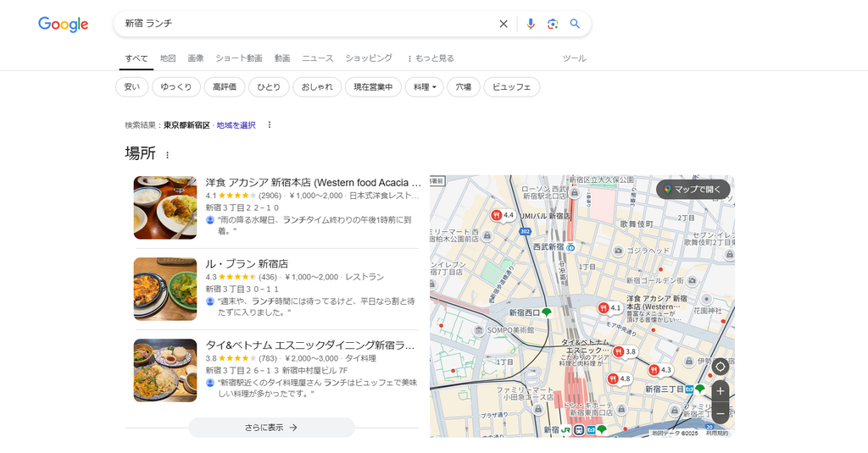Toggle the ビュッフェ filter chip
Screen dimensions: 868x453
[x=511, y=87]
